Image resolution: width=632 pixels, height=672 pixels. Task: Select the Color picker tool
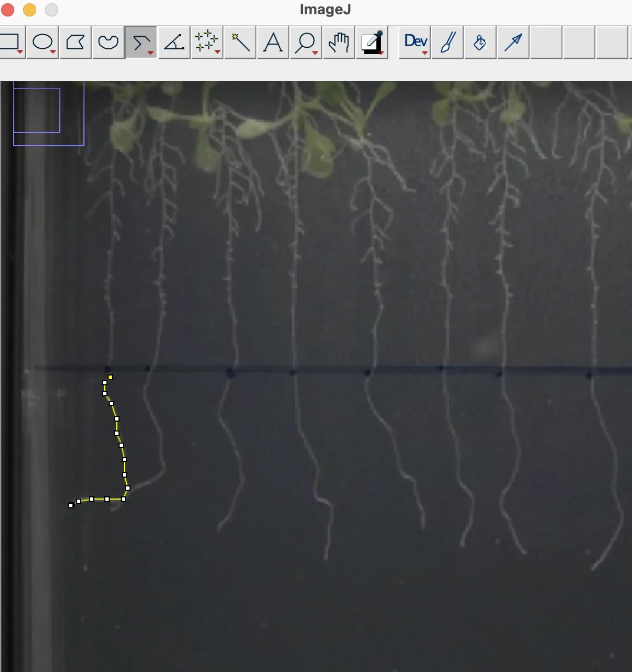[372, 42]
